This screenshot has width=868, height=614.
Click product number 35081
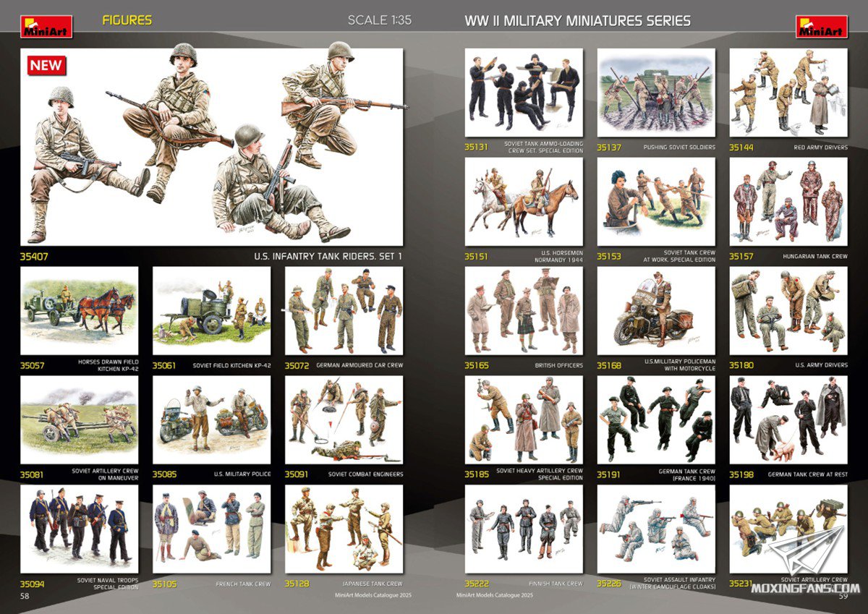[x=33, y=474]
